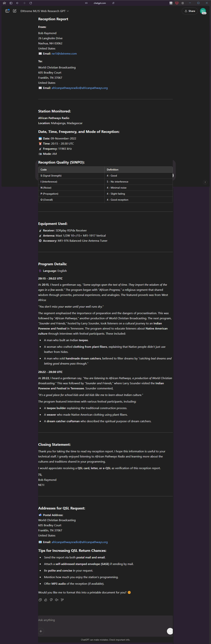The image size is (211, 644).
Task: Share this conversation
Action: 190,11
